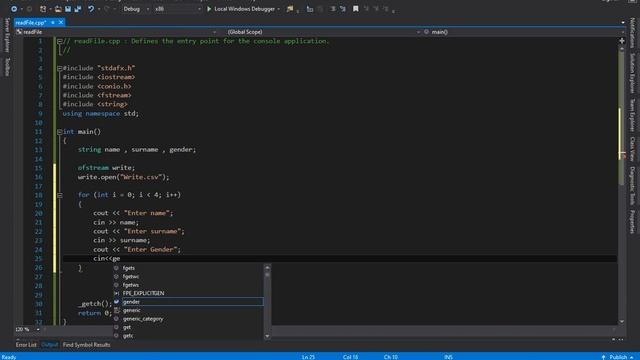Click the comment-out selection toolbar icon
The width and height of the screenshot is (640, 360).
click(x=333, y=9)
